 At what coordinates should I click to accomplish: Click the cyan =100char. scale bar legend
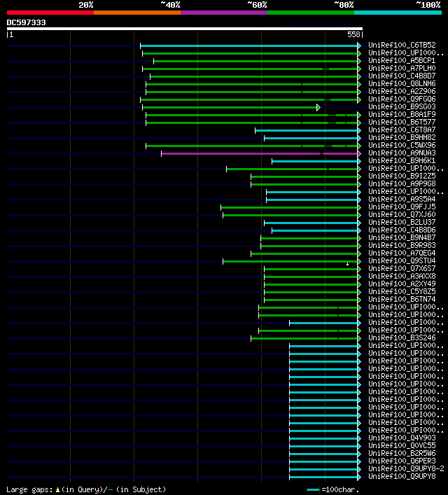pyautogui.click(x=313, y=490)
